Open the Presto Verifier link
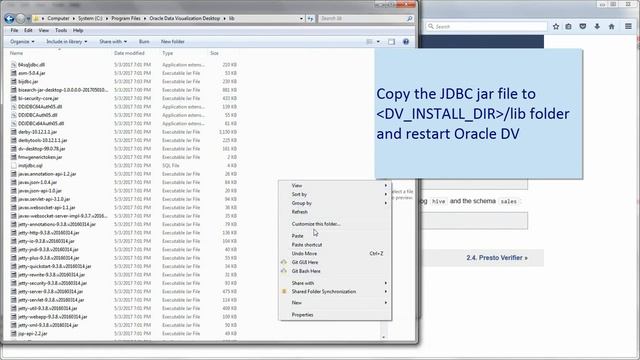Screen dimensions: 640x360 coord(497,258)
